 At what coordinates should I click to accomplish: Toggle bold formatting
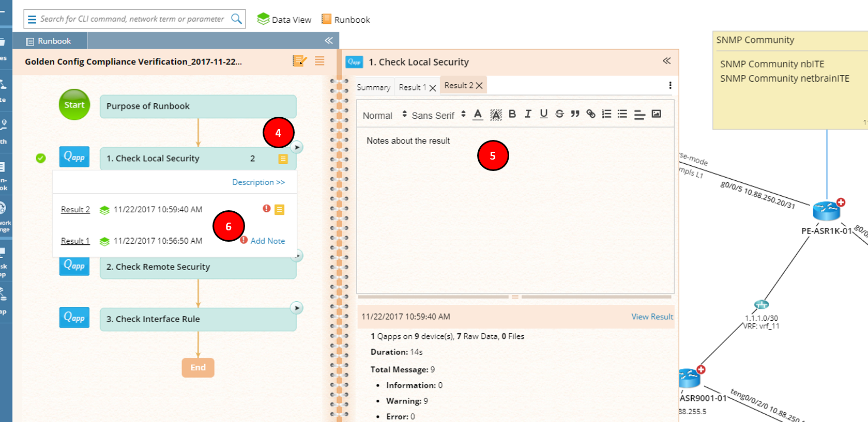[512, 114]
